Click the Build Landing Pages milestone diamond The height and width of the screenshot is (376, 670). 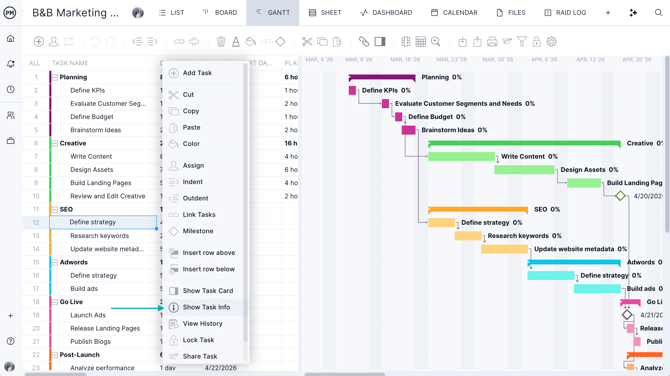click(620, 196)
